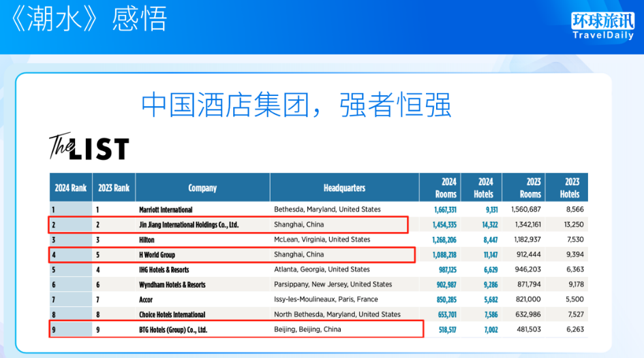The image size is (644, 358).
Task: Select the H World Group cell
Action: tap(157, 255)
